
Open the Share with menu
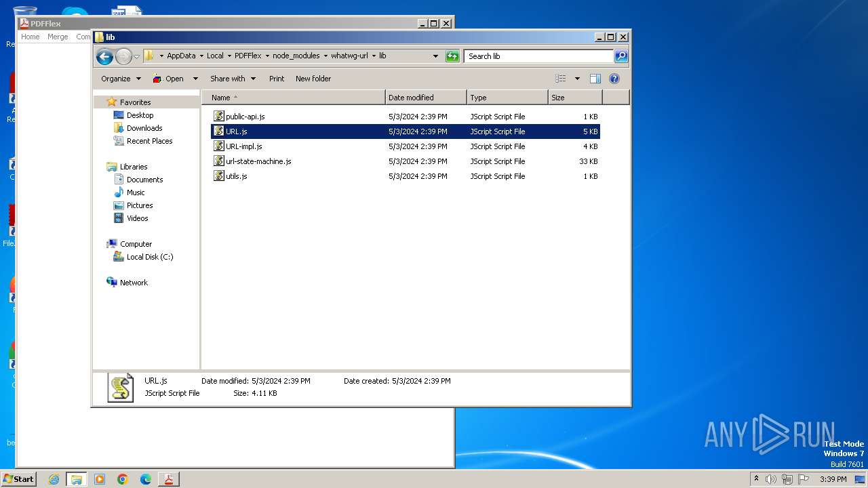(x=233, y=79)
